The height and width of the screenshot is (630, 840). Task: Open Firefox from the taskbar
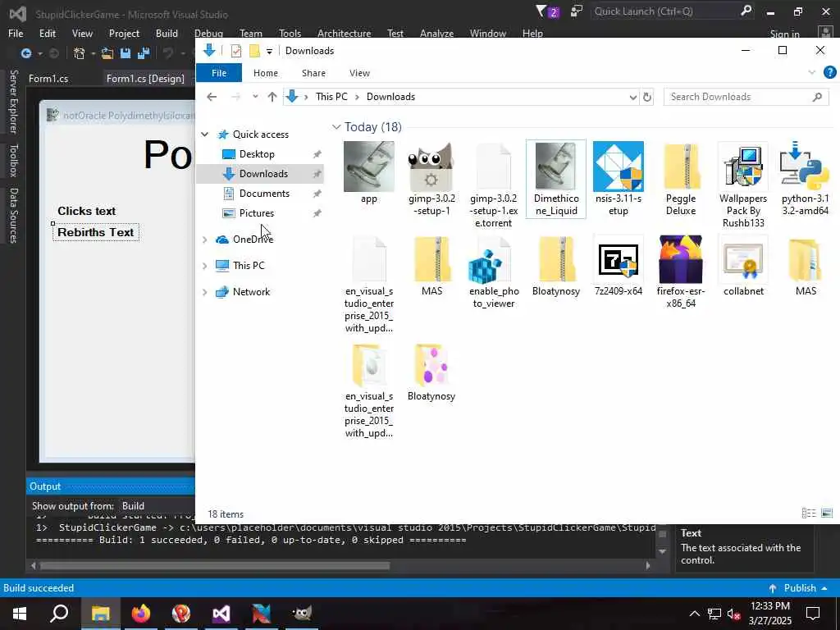(141, 613)
